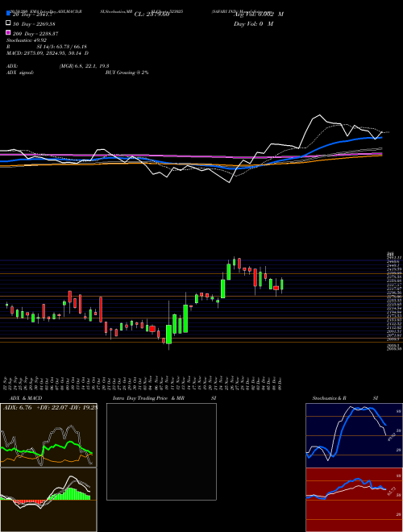The image size is (403, 532).
Task: Click the MACD histogram chart panel
Action: point(48,500)
